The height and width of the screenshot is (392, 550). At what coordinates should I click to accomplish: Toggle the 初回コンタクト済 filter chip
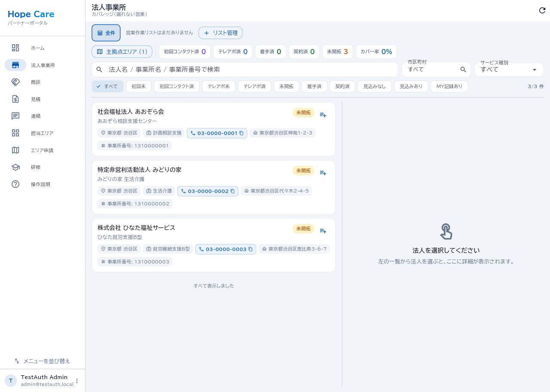coord(177,86)
